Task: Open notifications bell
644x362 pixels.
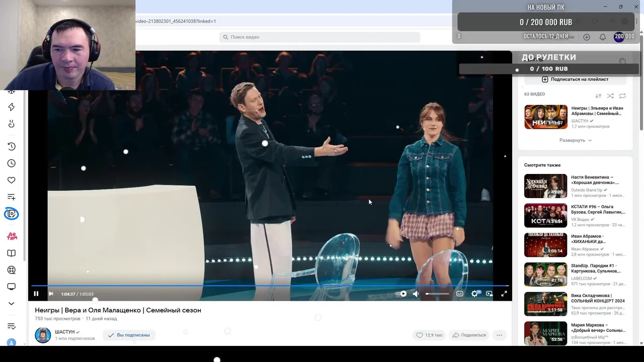Action: (603, 37)
